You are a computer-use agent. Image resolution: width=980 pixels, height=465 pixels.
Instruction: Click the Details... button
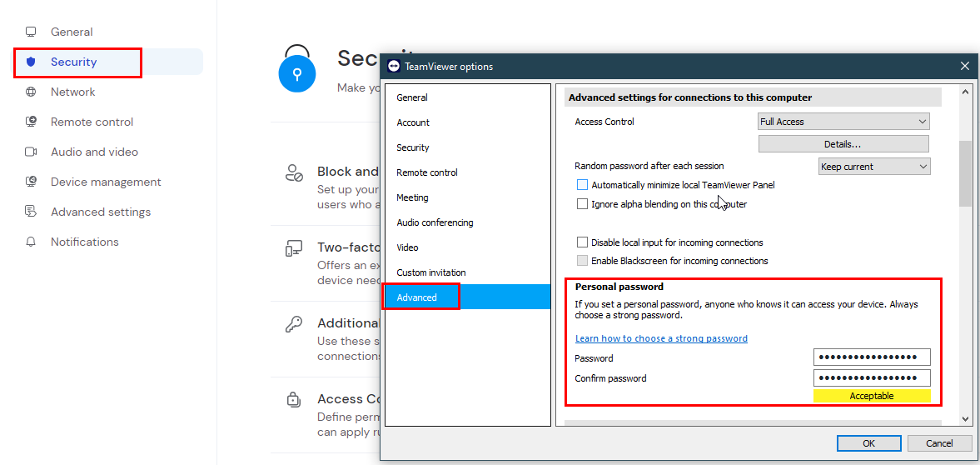[843, 144]
